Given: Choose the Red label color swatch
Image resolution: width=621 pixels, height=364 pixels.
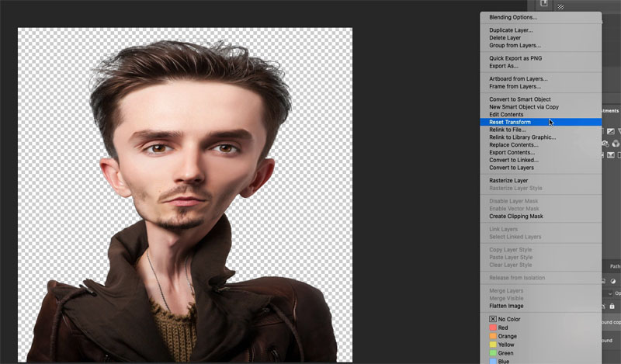Looking at the screenshot, I should click(492, 328).
